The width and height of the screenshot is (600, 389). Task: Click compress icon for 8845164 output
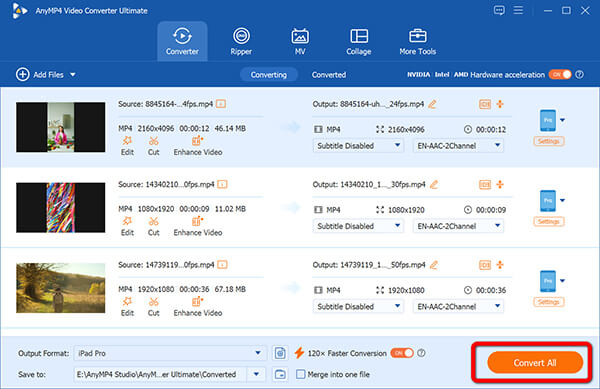[x=500, y=104]
